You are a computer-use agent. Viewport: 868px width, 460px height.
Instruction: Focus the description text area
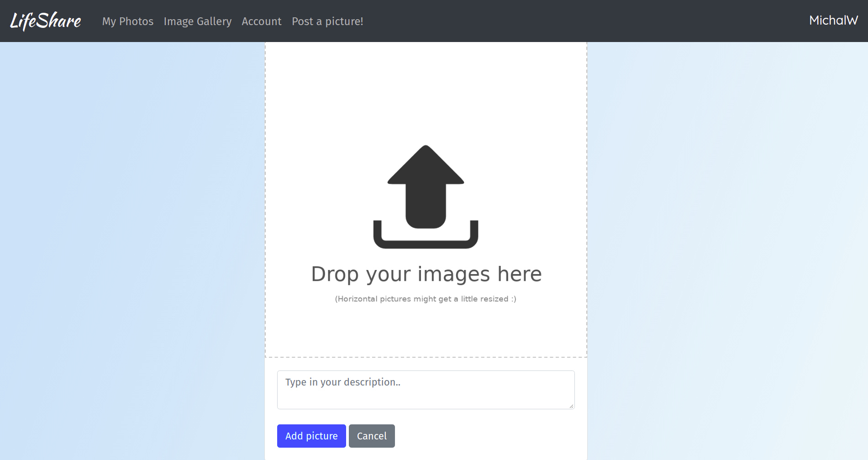point(426,390)
